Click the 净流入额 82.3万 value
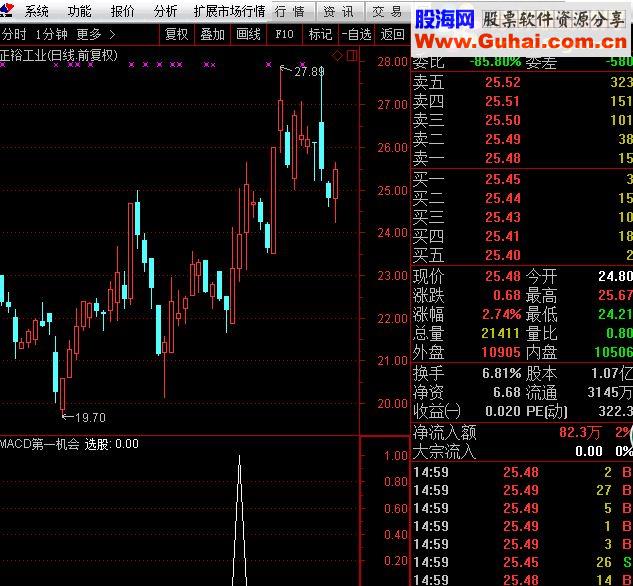Image resolution: width=633 pixels, height=586 pixels. [x=580, y=432]
